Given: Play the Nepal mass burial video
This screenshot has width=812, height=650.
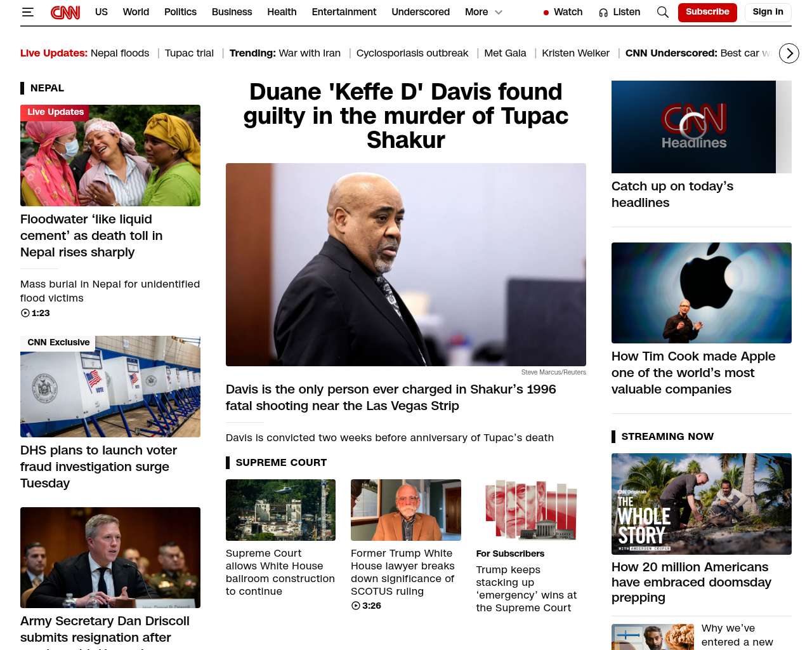Looking at the screenshot, I should (25, 313).
